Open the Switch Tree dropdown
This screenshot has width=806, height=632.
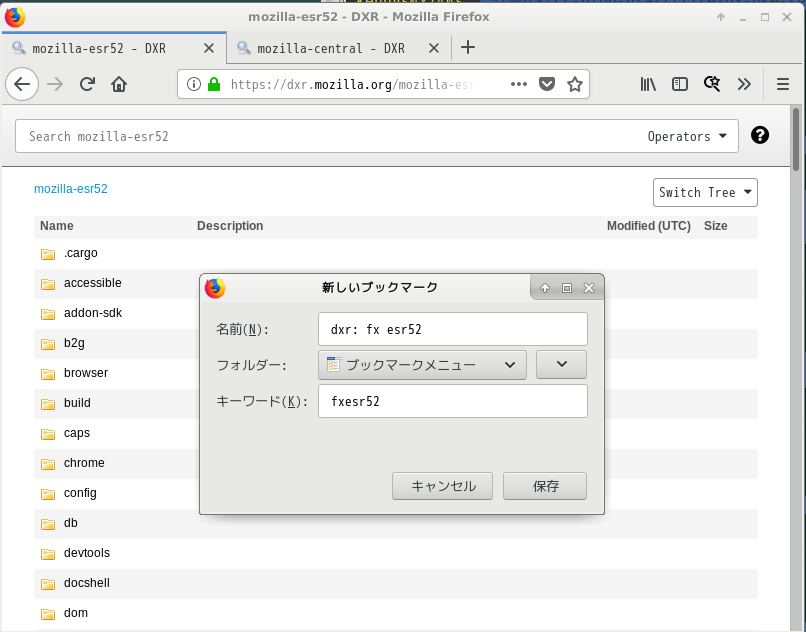tap(705, 192)
